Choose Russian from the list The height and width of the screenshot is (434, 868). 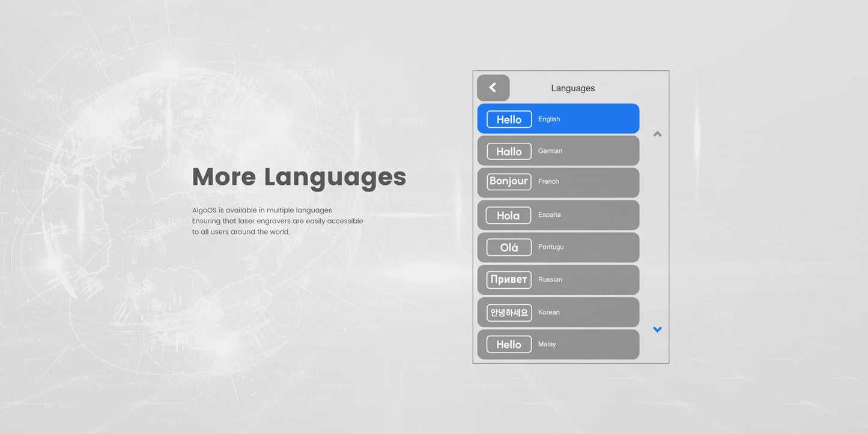558,280
